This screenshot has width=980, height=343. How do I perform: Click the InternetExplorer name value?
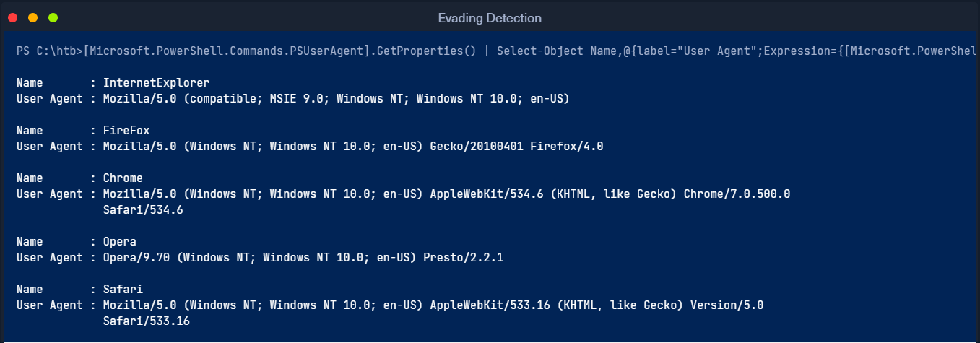point(157,83)
